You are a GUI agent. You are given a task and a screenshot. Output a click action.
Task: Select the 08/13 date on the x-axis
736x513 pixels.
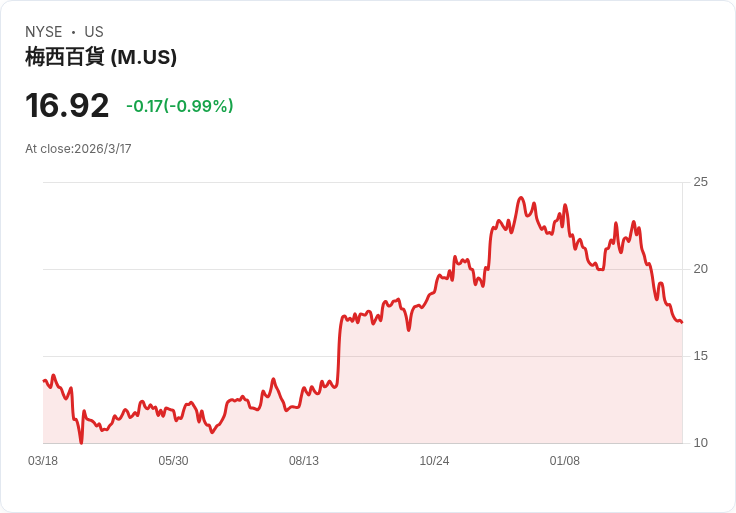click(x=304, y=461)
